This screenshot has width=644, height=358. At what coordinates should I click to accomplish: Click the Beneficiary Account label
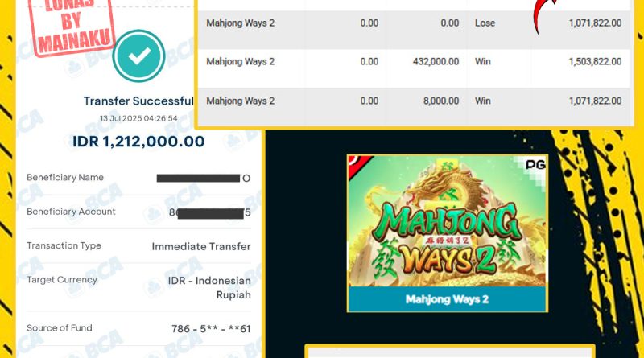[71, 212]
